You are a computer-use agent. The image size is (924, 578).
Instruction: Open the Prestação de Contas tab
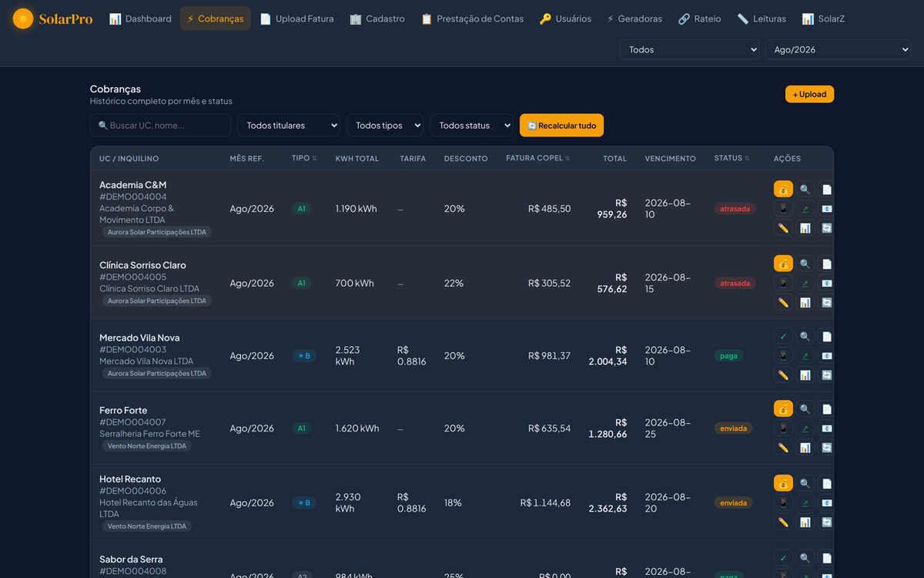coord(472,18)
